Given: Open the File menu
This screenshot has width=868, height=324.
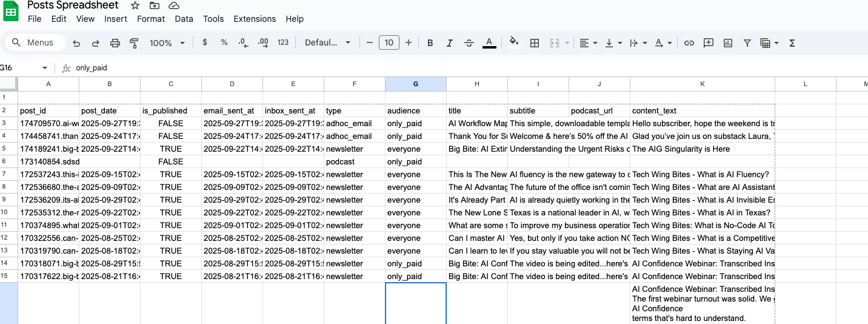Looking at the screenshot, I should 35,19.
